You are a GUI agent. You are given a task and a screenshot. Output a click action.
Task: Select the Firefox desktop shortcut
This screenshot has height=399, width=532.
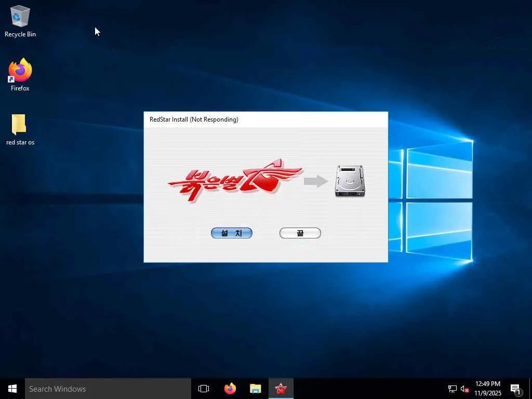[20, 75]
